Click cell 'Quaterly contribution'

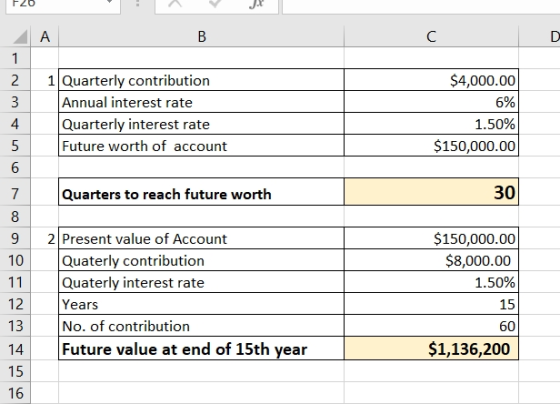click(201, 260)
